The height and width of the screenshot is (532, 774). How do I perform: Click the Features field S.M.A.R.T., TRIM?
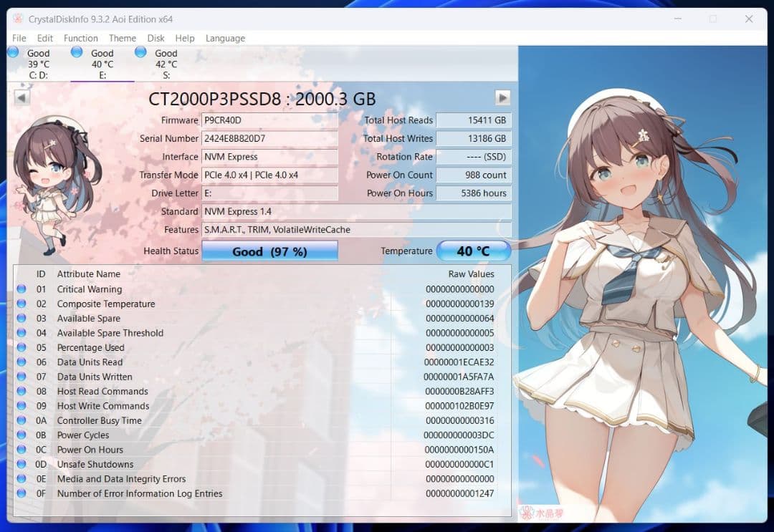[356, 230]
